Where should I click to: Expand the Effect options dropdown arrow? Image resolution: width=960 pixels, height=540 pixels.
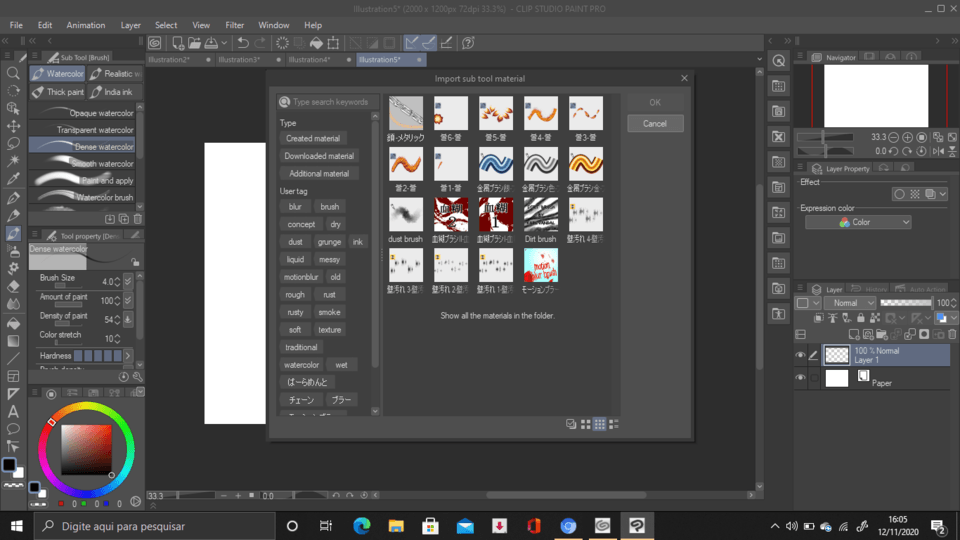tap(943, 194)
